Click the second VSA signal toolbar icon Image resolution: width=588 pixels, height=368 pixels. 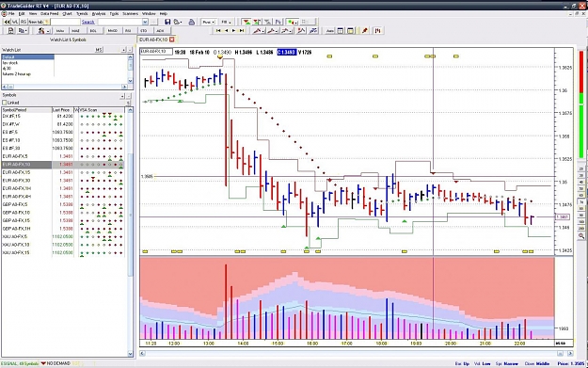[x=257, y=22]
